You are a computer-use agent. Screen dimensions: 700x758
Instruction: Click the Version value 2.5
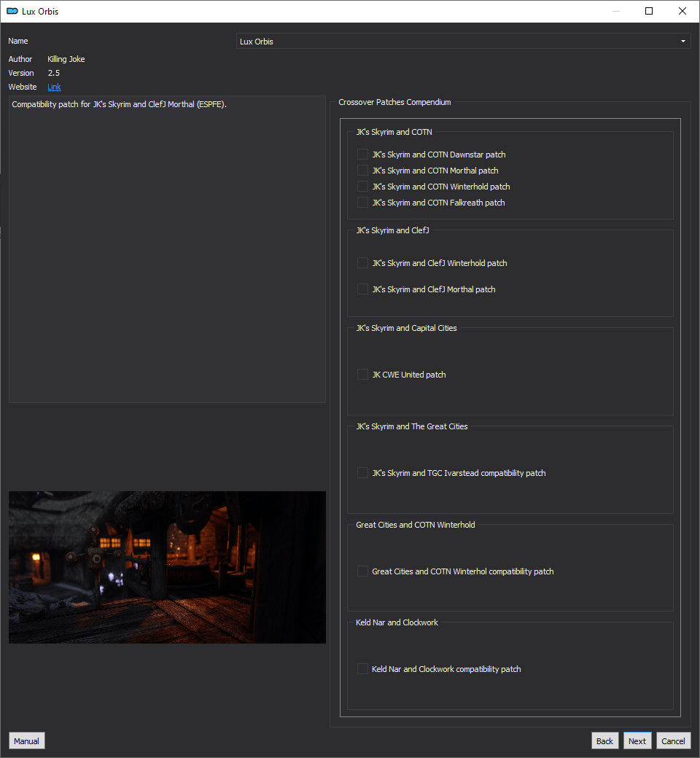pos(54,73)
